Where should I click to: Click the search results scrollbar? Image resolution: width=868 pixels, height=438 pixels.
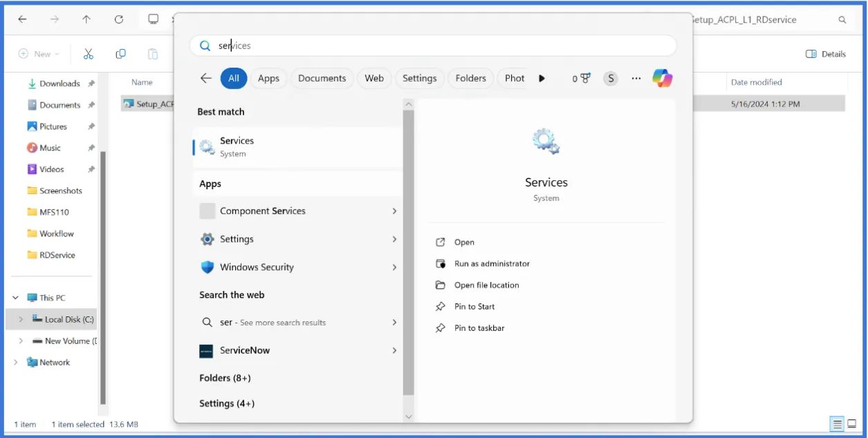(x=408, y=252)
